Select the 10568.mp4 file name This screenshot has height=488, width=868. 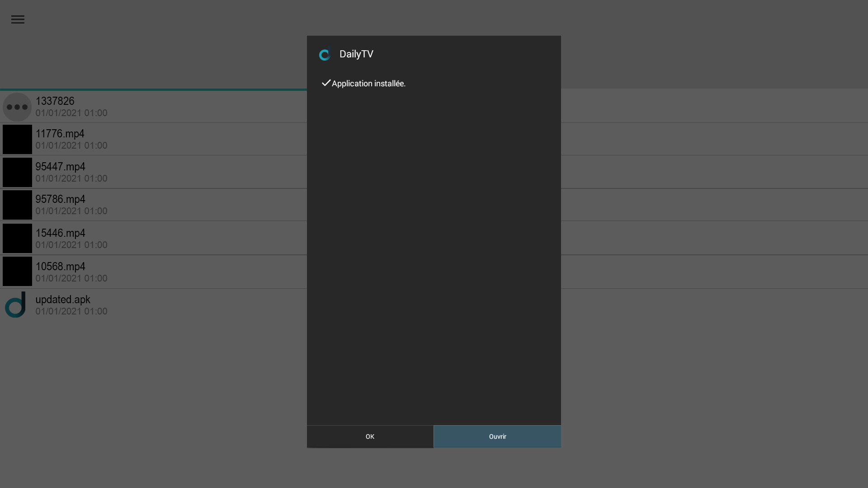pyautogui.click(x=60, y=267)
